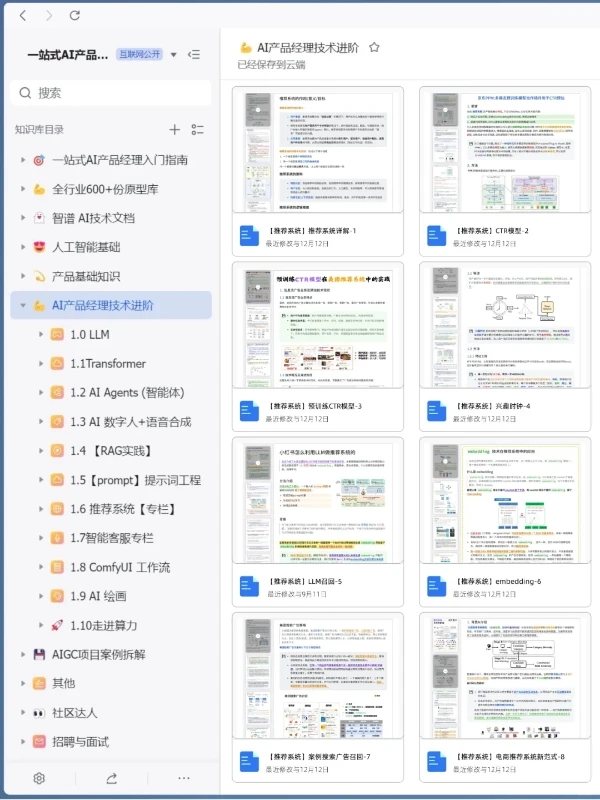Viewport: 600px width, 800px height.
Task: Open 1.4 【RAG实践】 folder
Action: 111,451
